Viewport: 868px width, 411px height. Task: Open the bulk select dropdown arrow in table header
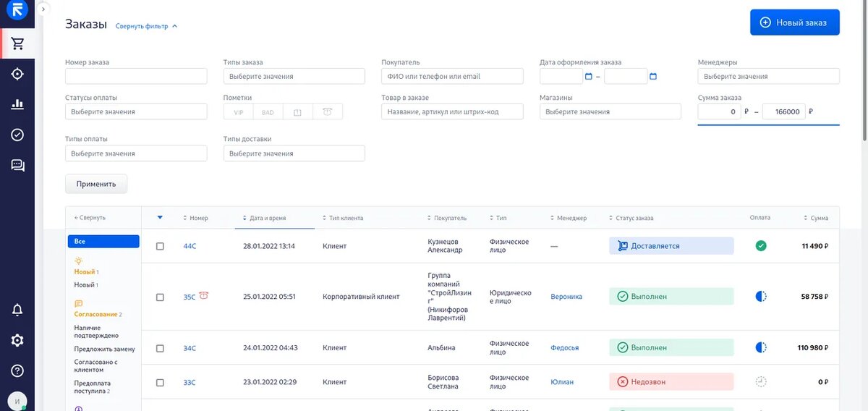[160, 217]
